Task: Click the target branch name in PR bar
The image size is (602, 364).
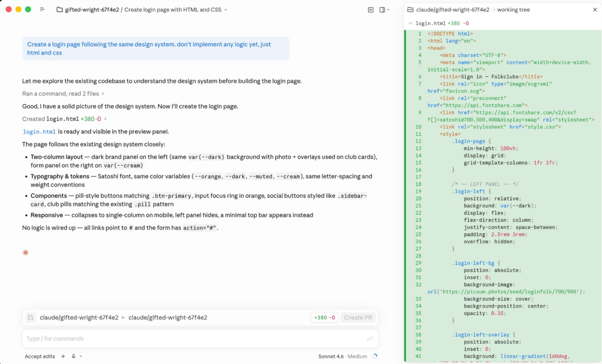Action: tap(79, 318)
